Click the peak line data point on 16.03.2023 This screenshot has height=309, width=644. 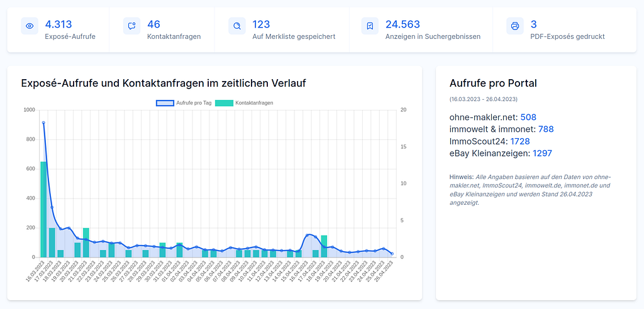pyautogui.click(x=43, y=123)
